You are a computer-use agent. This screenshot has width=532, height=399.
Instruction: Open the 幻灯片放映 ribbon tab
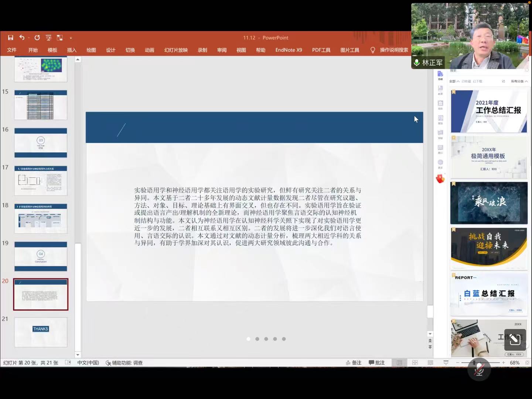click(176, 50)
